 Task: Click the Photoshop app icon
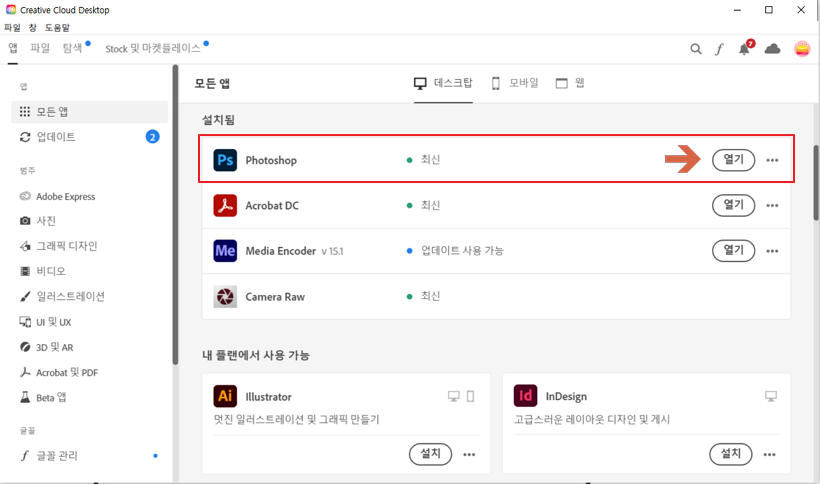[225, 160]
